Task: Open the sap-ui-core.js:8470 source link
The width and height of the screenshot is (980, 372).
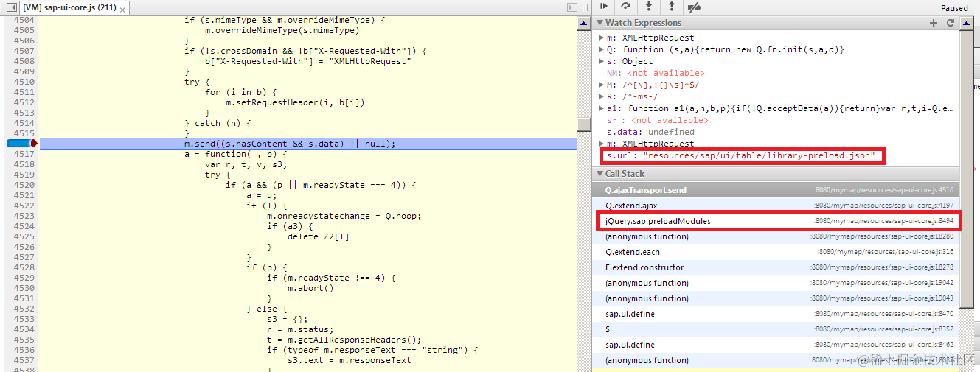Action: (x=885, y=314)
